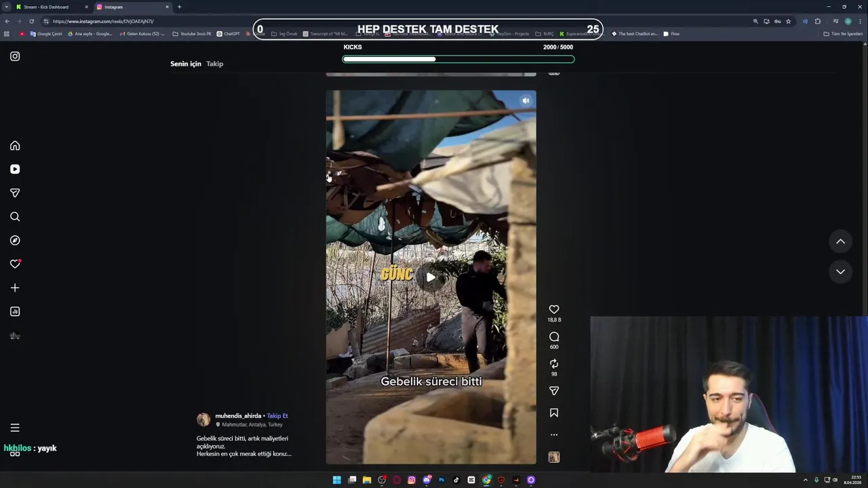Open muhendis_ahirda profile link
868x488 pixels.
click(x=238, y=415)
